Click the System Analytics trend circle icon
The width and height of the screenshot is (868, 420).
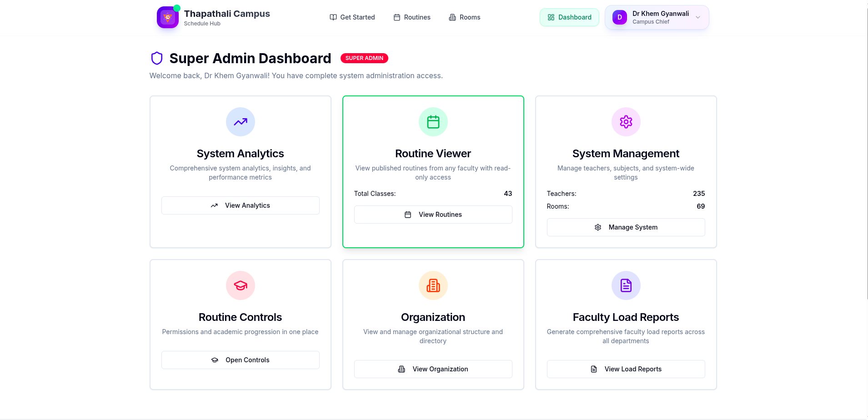point(241,122)
